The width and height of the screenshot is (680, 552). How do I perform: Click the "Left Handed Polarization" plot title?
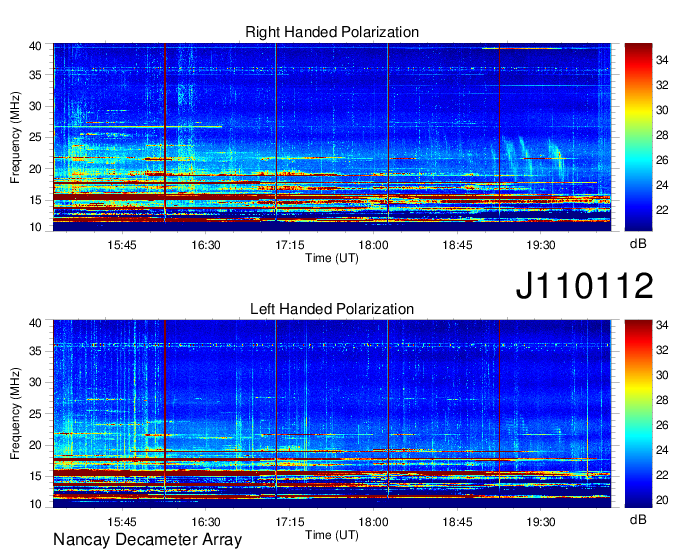coord(332,309)
